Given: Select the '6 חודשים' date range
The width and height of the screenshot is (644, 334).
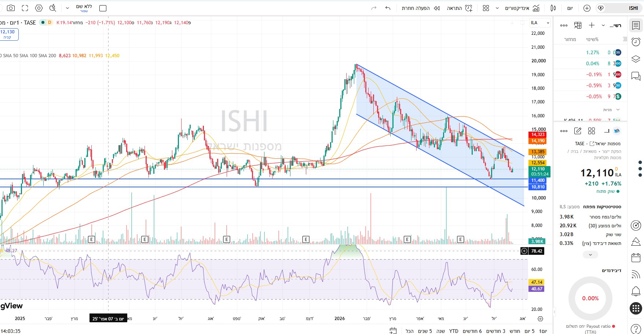Looking at the screenshot, I should (472, 331).
